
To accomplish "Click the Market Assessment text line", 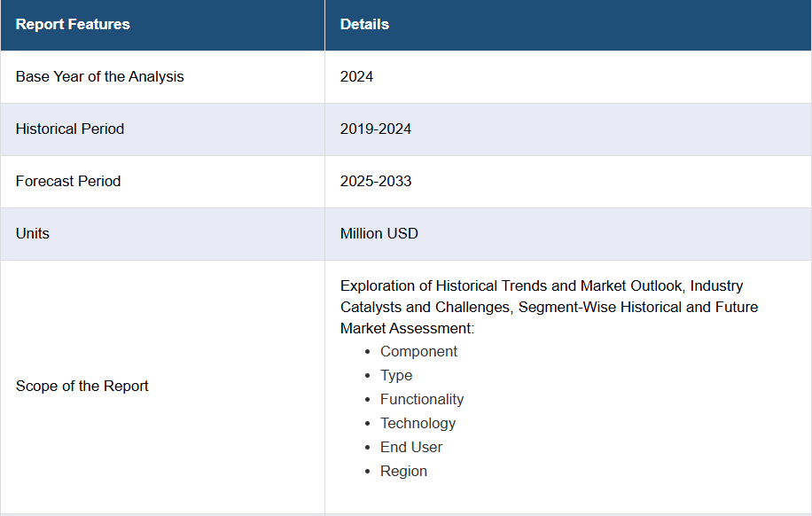I will pos(407,329).
